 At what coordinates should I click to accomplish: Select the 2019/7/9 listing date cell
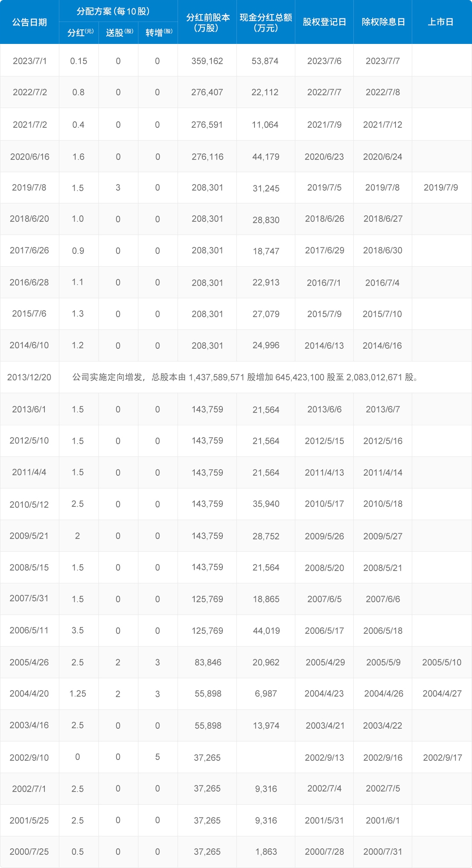440,188
